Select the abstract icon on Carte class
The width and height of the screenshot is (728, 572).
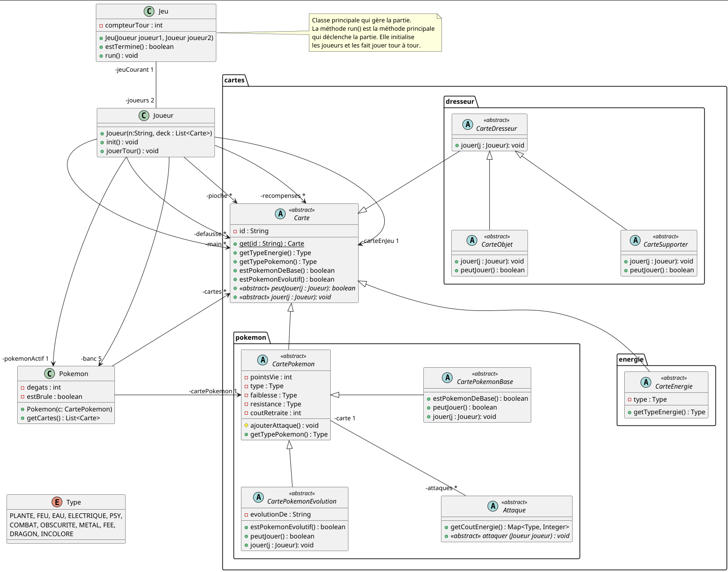[x=281, y=214]
